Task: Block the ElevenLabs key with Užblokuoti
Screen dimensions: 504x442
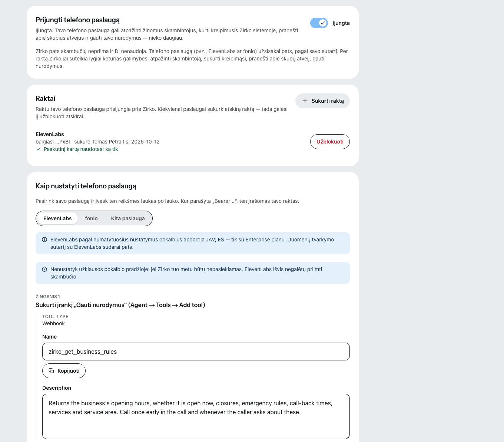Action: 330,142
